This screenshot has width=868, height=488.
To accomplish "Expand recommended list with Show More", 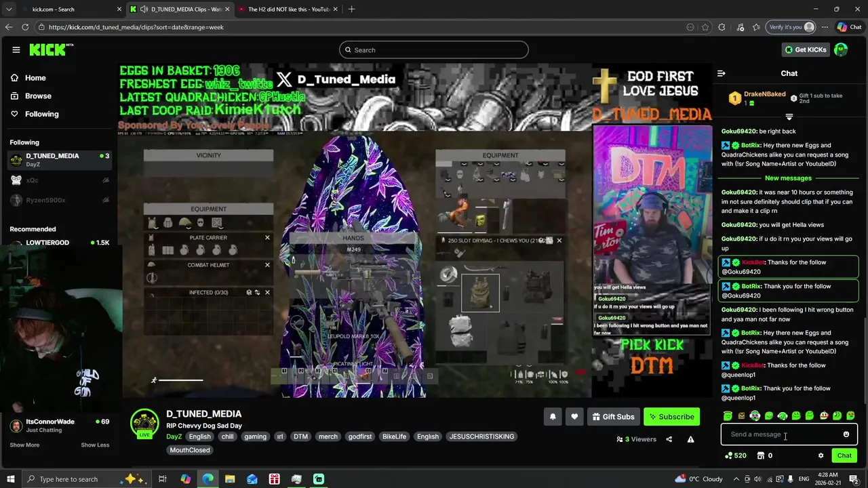I will pyautogui.click(x=24, y=445).
